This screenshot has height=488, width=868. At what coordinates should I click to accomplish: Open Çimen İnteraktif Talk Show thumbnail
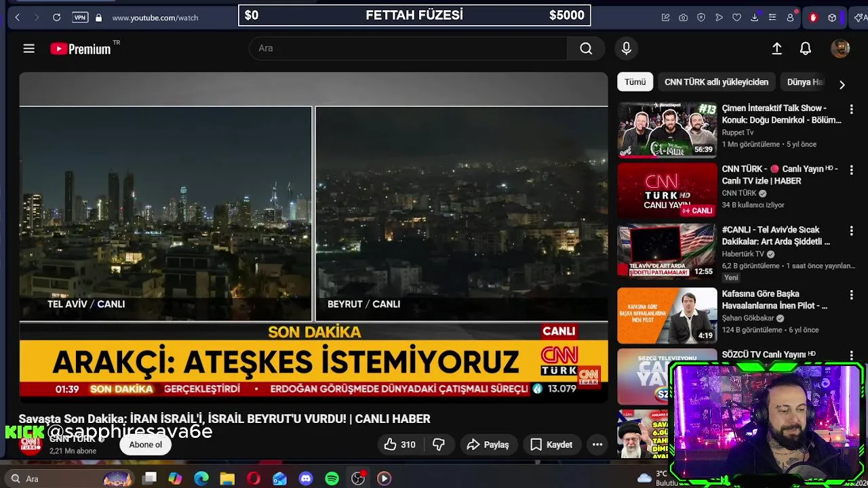pos(667,129)
